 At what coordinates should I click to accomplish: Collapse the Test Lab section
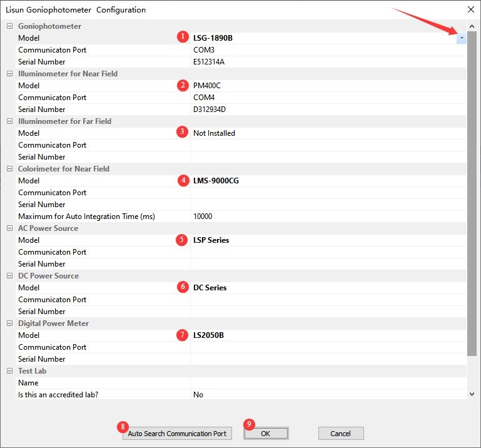(10, 371)
